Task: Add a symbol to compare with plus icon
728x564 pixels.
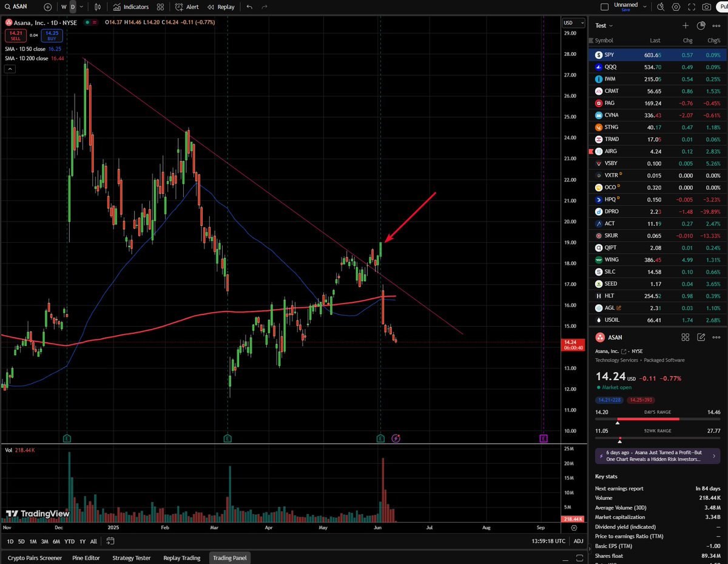Action: 48,7
